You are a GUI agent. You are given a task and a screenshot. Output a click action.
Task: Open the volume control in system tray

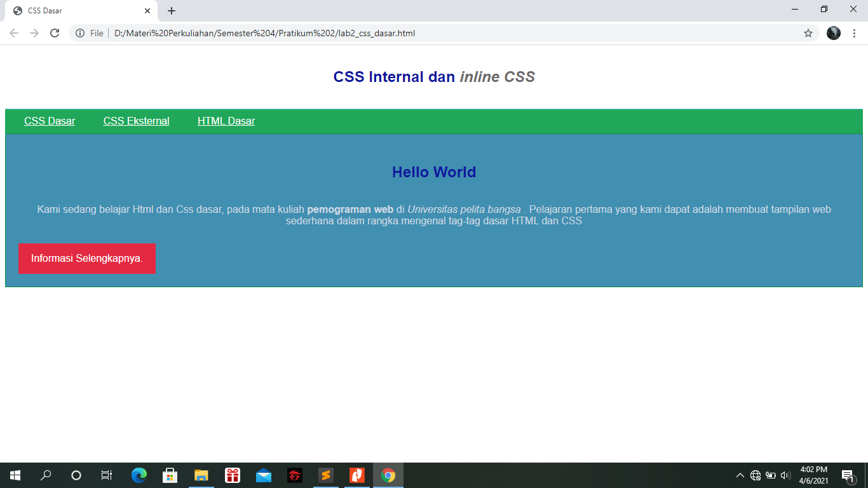[786, 475]
